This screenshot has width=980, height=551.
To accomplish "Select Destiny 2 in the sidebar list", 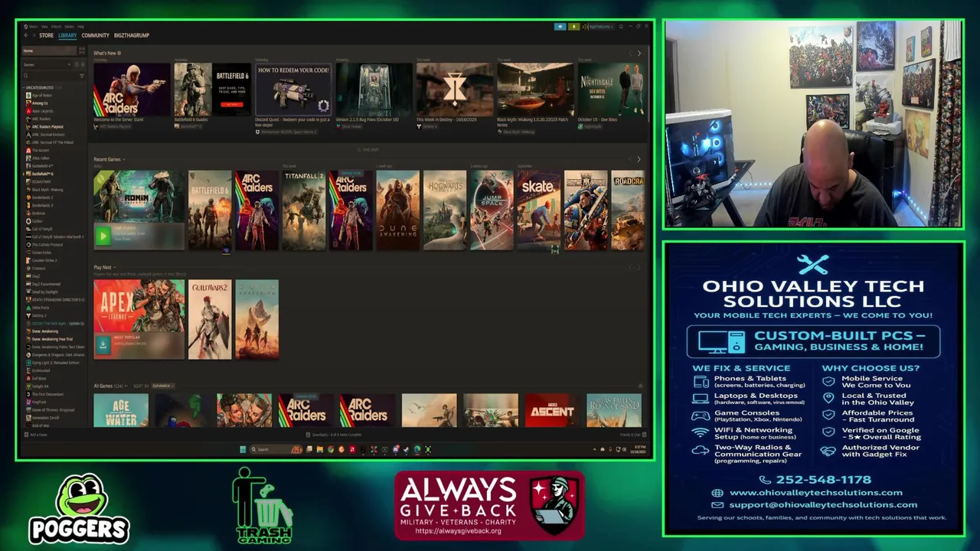I will (40, 315).
